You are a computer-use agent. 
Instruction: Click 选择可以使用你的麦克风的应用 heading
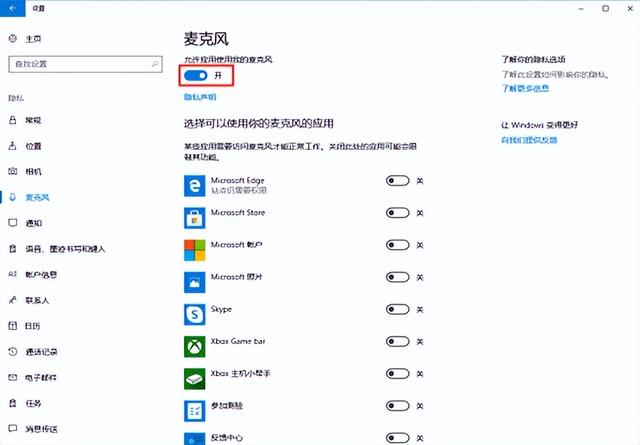259,123
